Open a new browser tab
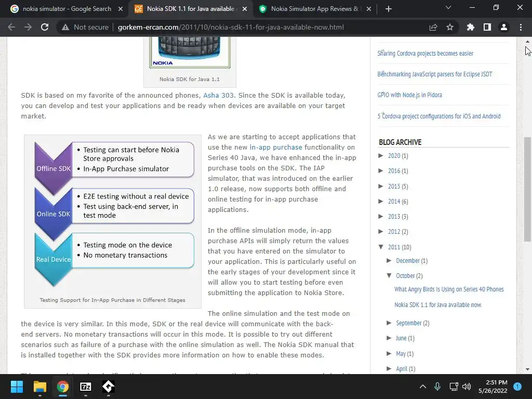This screenshot has width=532, height=399. [x=389, y=9]
